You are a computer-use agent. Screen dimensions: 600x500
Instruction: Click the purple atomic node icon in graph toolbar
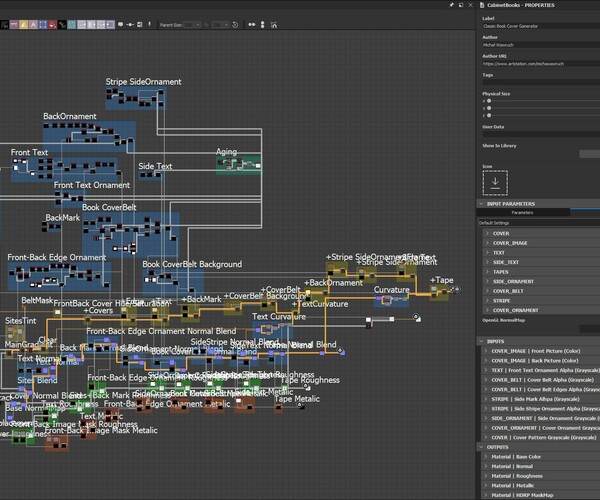coord(14,24)
